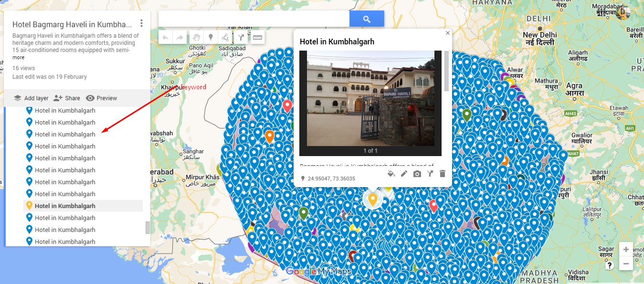Select the add directions tool on the toolbar
This screenshot has width=644, height=284.
pyautogui.click(x=241, y=37)
